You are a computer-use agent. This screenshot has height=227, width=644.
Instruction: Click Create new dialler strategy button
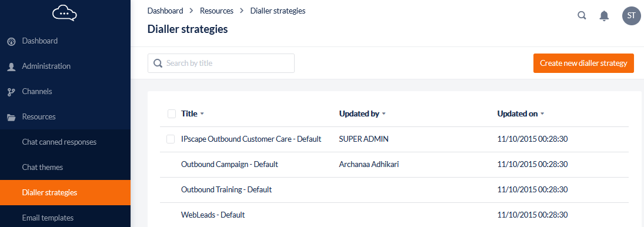[583, 63]
